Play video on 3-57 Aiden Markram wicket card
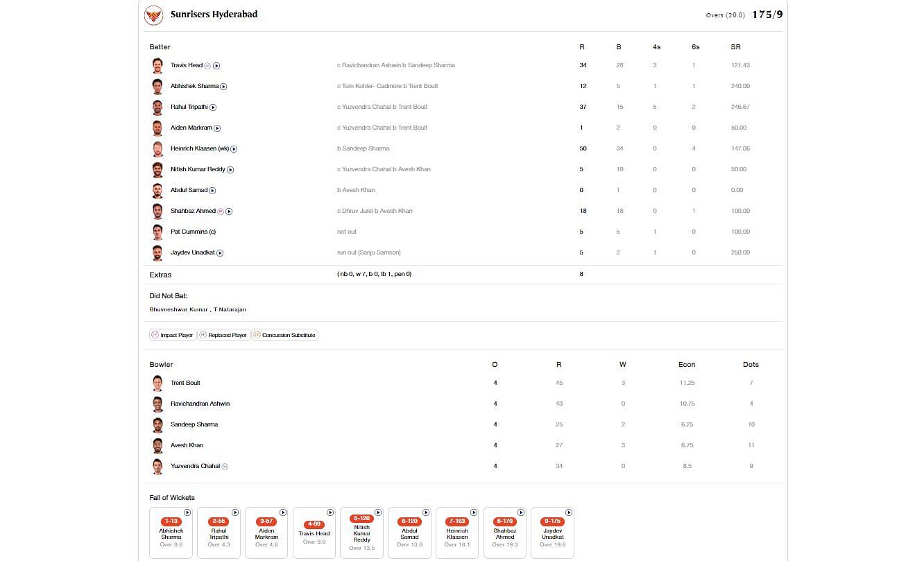Screen dimensions: 924x561 (283, 512)
